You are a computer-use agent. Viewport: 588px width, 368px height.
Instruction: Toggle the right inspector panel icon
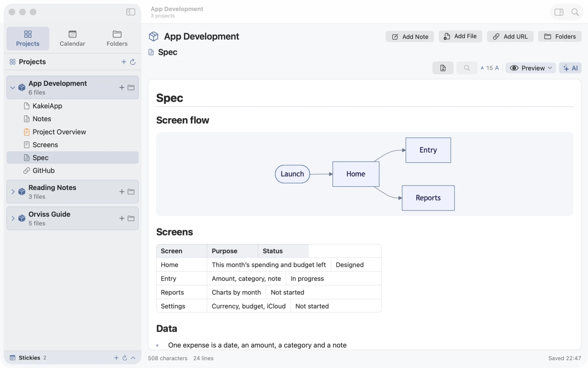click(x=559, y=12)
